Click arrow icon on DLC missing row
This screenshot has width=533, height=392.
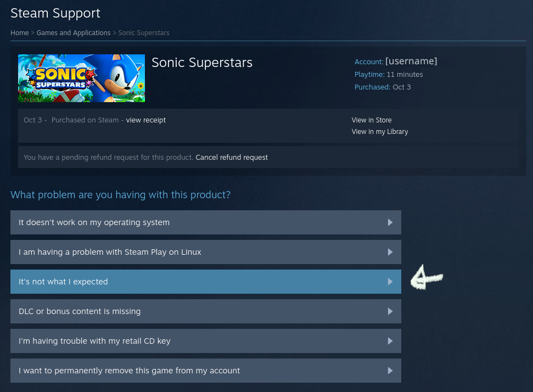(390, 311)
